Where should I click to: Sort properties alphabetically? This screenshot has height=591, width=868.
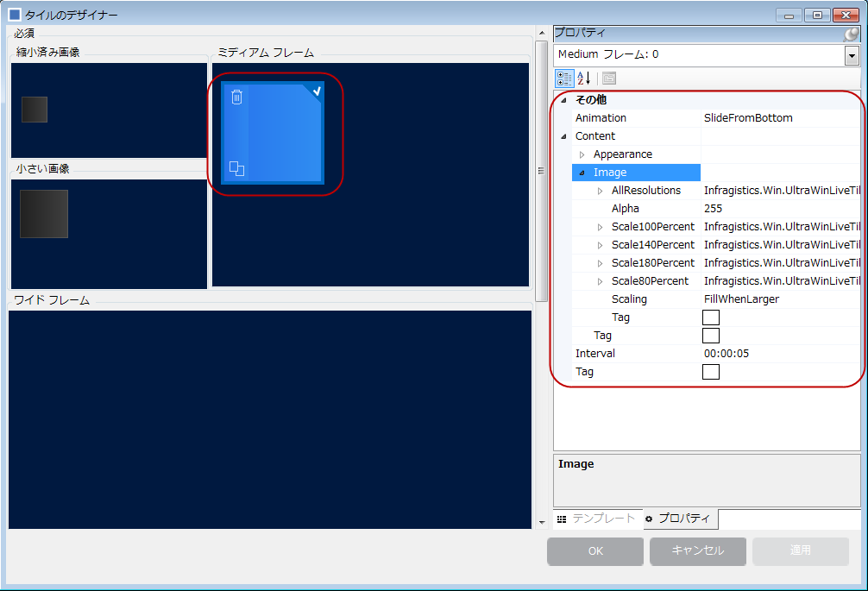pos(582,79)
